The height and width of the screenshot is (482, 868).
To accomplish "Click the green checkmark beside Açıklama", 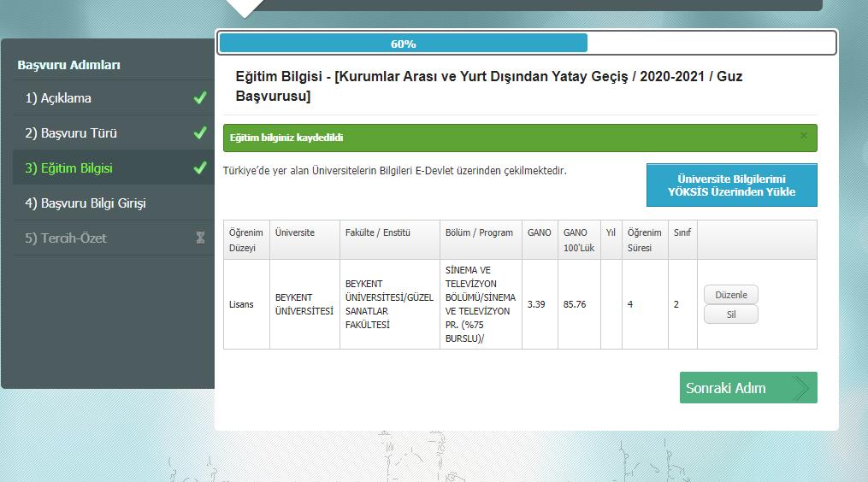I will pos(200,98).
